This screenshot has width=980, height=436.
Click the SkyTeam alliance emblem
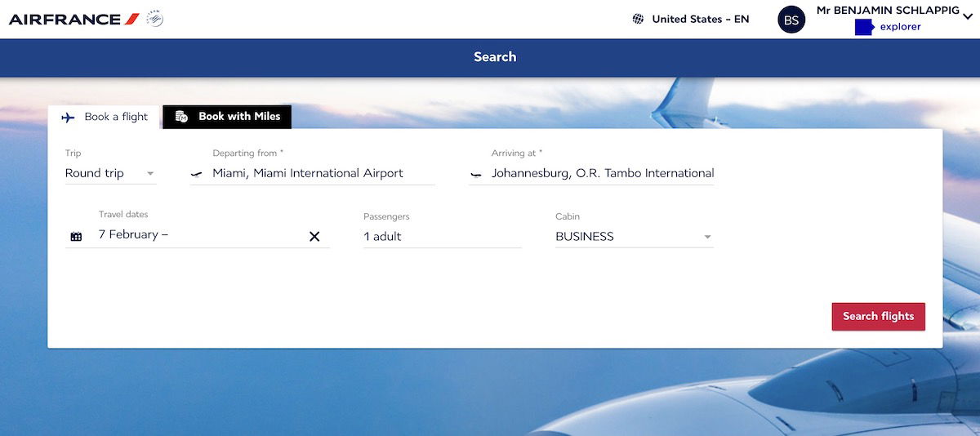pos(154,19)
